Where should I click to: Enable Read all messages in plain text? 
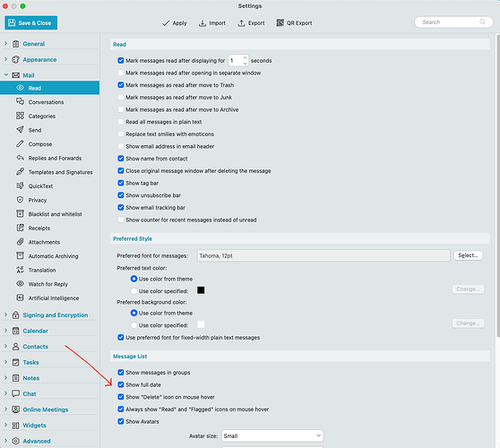[121, 122]
